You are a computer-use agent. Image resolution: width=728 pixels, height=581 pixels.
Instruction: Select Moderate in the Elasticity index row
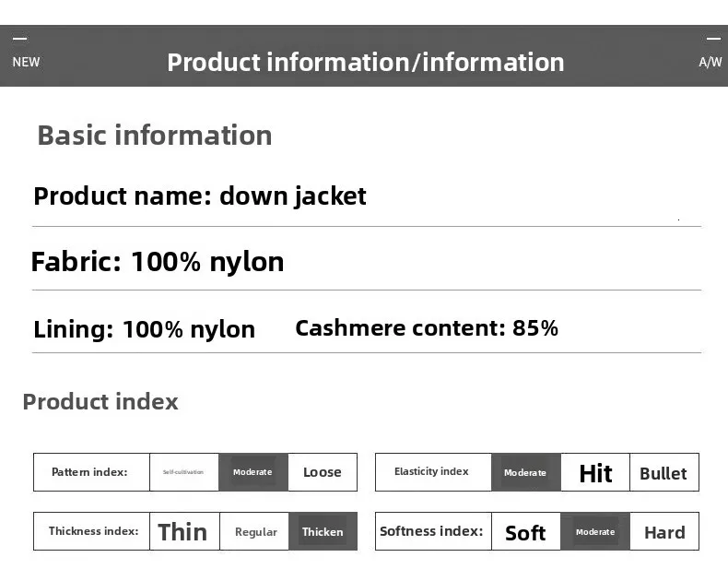525,472
